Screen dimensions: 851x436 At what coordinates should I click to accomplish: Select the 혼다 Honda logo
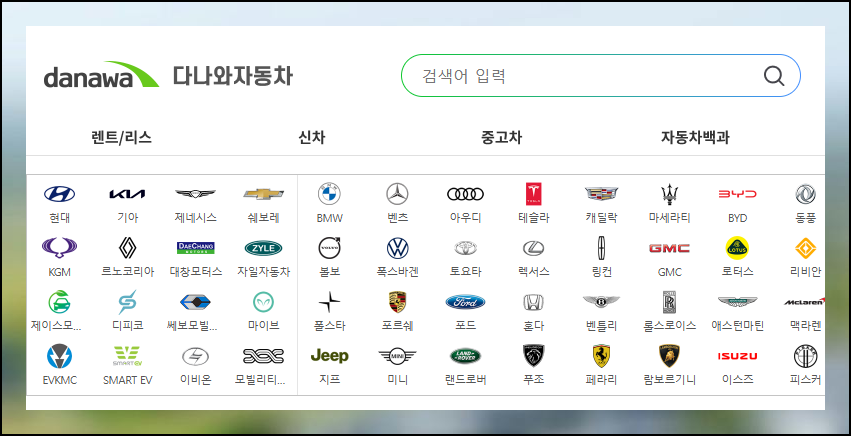pos(534,302)
